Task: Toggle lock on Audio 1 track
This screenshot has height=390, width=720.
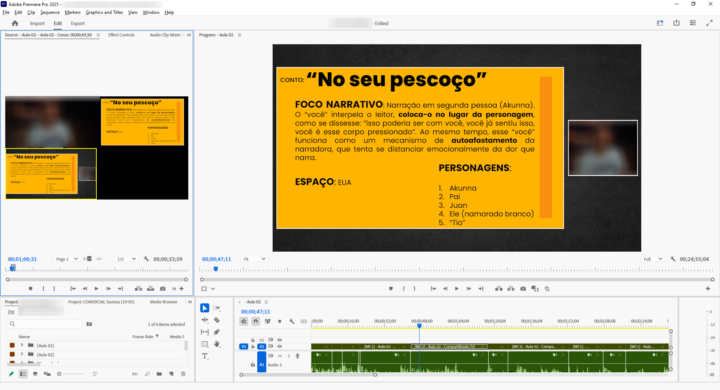Action: [x=253, y=365]
